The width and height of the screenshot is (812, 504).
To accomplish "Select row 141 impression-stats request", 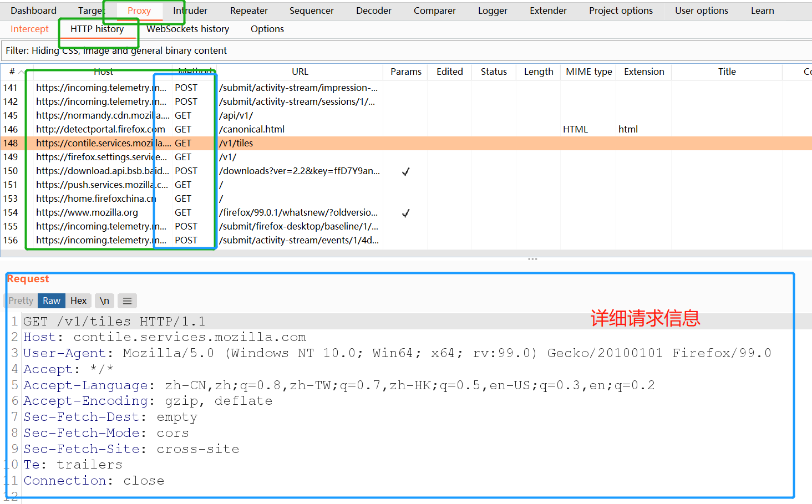I will 406,88.
